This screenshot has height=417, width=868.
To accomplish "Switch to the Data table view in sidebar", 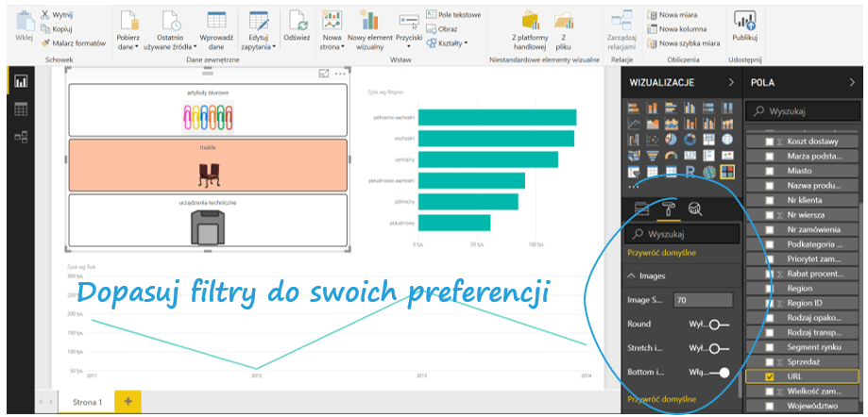I will pos(21,109).
